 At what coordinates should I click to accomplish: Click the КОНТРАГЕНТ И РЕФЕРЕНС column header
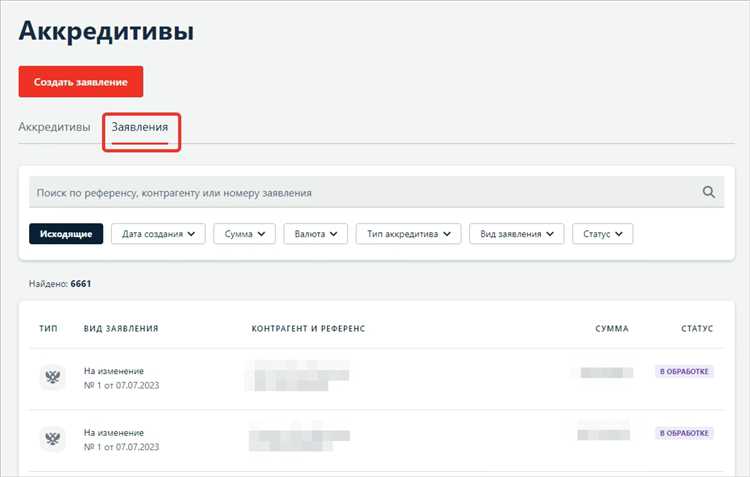(309, 329)
